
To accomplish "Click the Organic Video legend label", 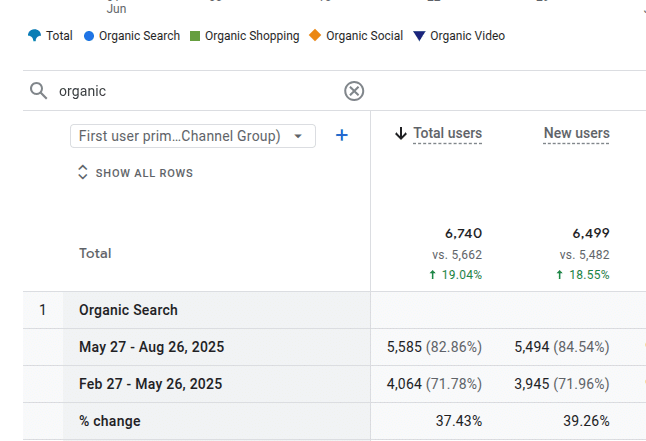I will [468, 36].
